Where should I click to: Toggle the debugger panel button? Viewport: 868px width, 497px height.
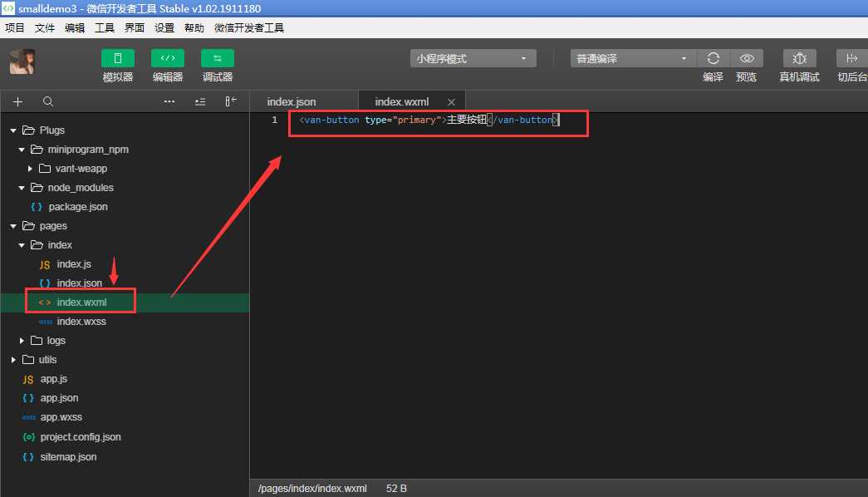(218, 58)
